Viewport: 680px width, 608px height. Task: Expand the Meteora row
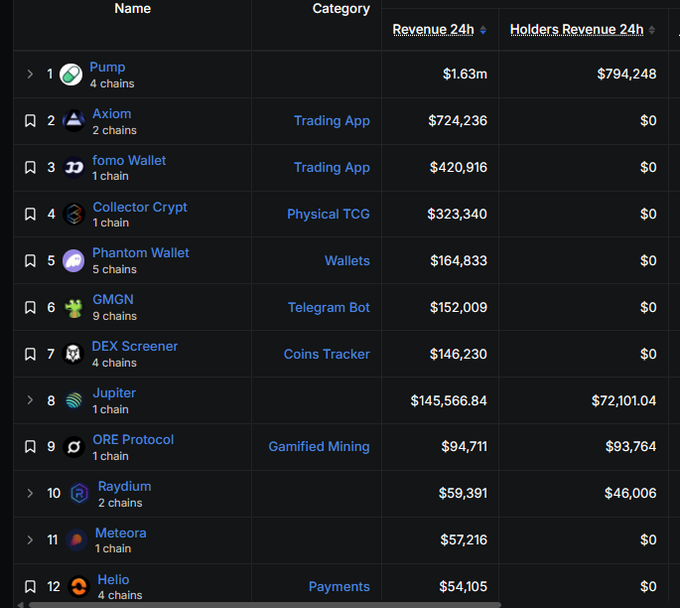(30, 540)
